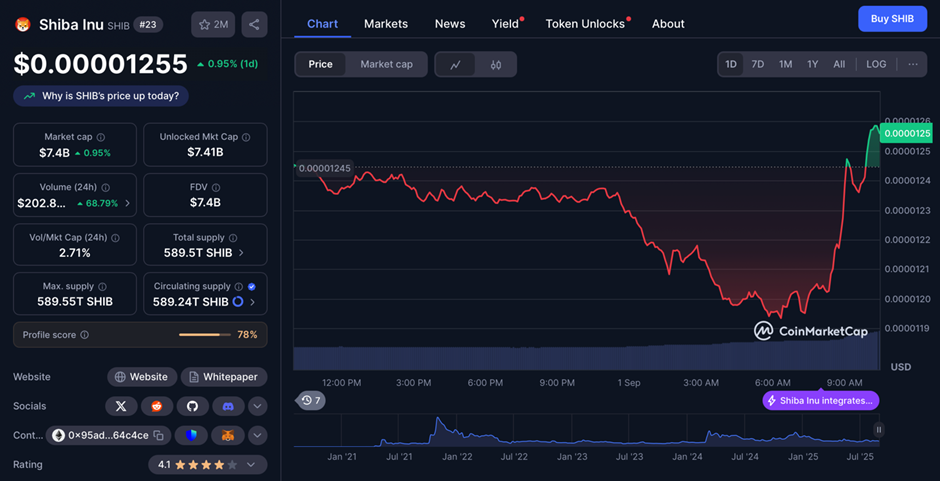This screenshot has width=940, height=481.
Task: Open the X (Twitter) social link
Action: click(x=121, y=406)
